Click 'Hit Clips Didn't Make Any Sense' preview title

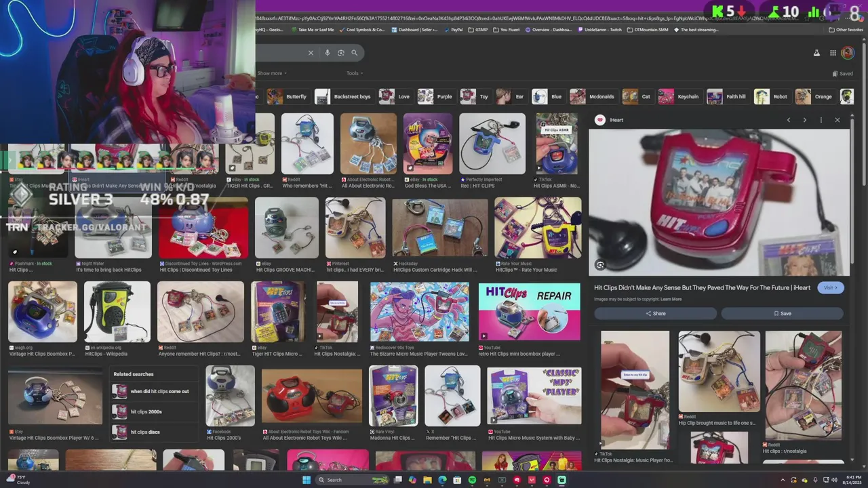point(702,288)
